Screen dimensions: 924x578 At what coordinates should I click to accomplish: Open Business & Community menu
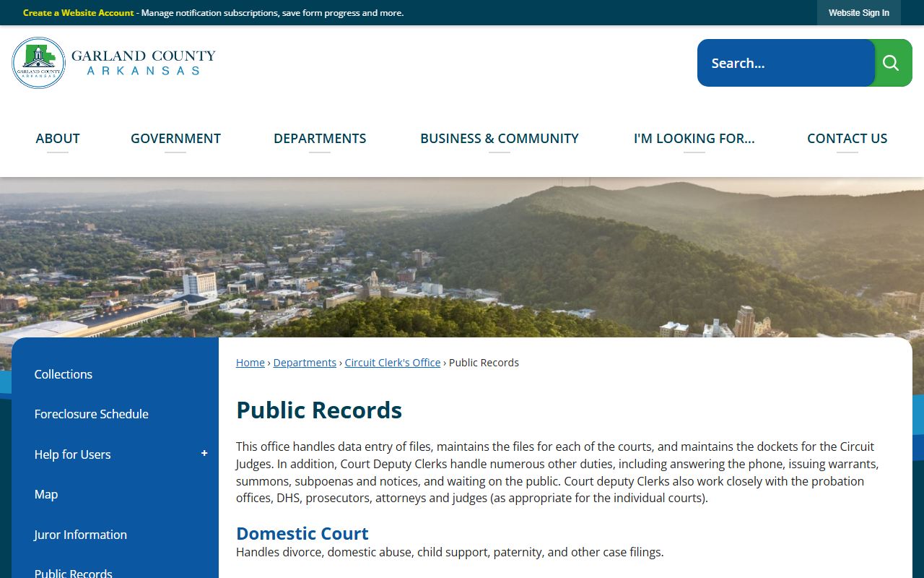click(x=500, y=139)
